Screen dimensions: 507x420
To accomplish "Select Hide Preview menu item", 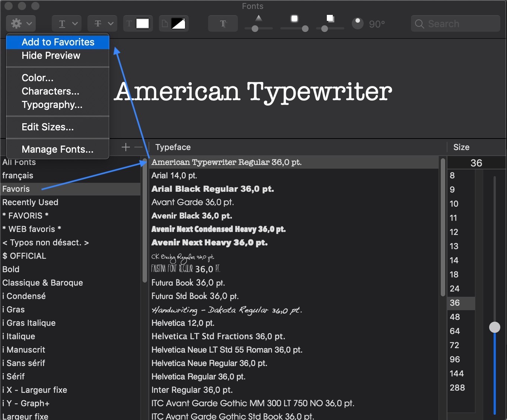I will (x=51, y=55).
